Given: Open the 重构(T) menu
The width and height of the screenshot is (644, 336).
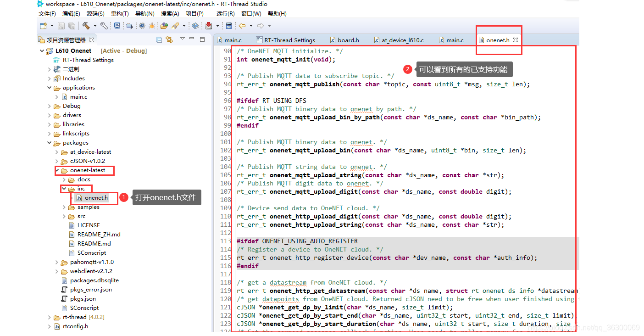Looking at the screenshot, I should [120, 14].
